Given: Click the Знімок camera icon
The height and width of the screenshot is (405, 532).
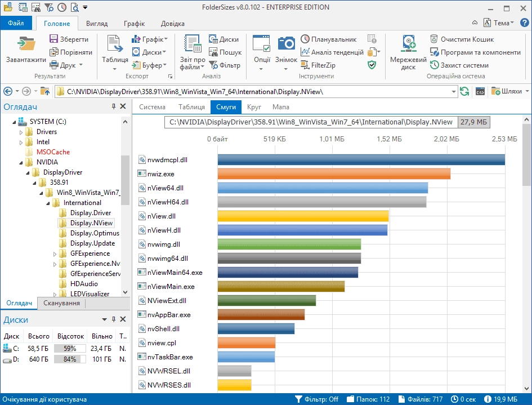Looking at the screenshot, I should pos(287,43).
